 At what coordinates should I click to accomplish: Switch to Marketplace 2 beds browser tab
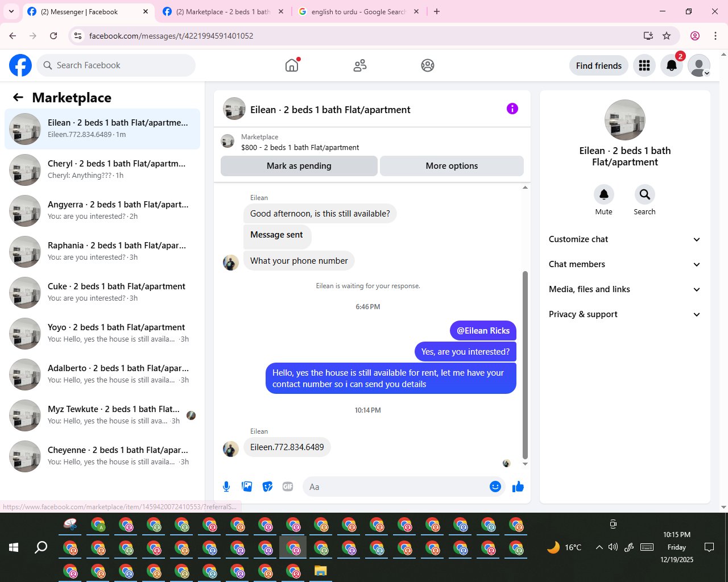pos(223,11)
